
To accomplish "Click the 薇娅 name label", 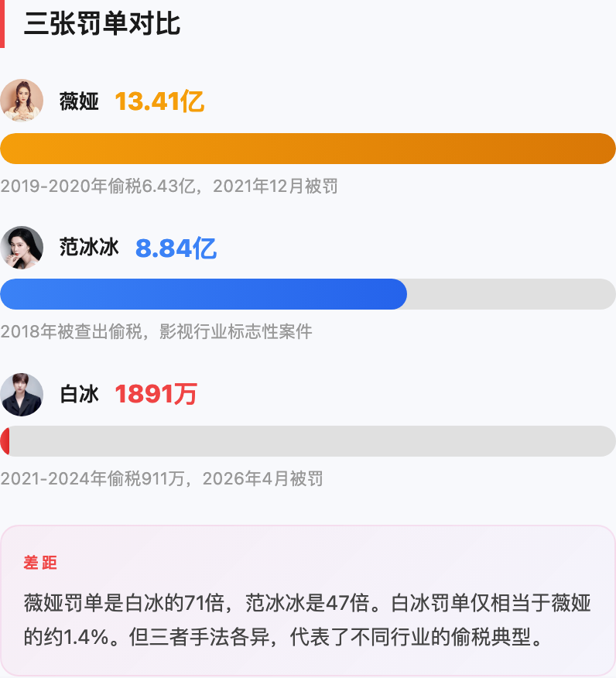I will click(79, 101).
